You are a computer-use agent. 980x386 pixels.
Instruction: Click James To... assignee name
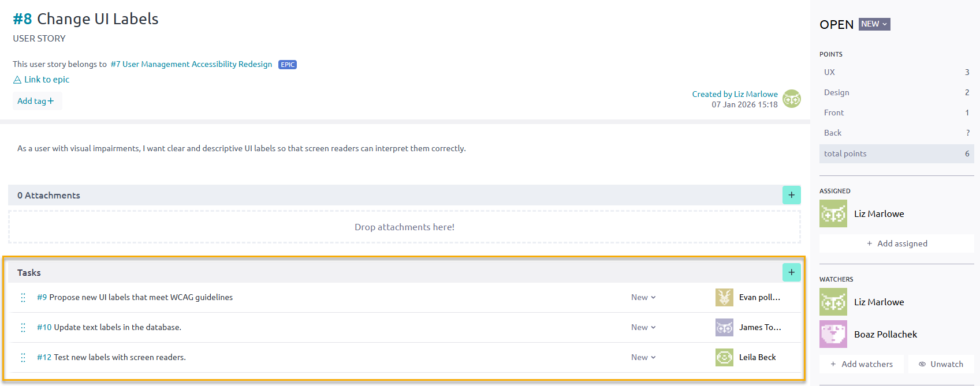coord(760,327)
